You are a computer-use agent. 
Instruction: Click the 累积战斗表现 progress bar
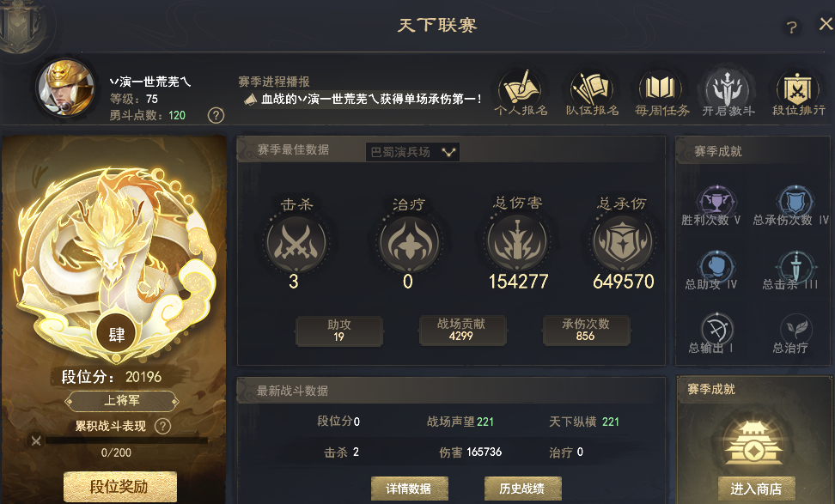pos(125,440)
